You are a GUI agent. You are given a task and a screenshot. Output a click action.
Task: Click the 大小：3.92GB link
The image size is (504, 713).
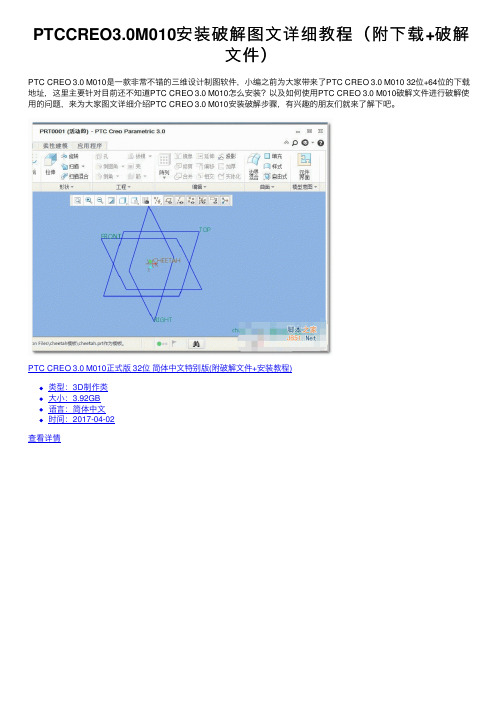click(75, 398)
